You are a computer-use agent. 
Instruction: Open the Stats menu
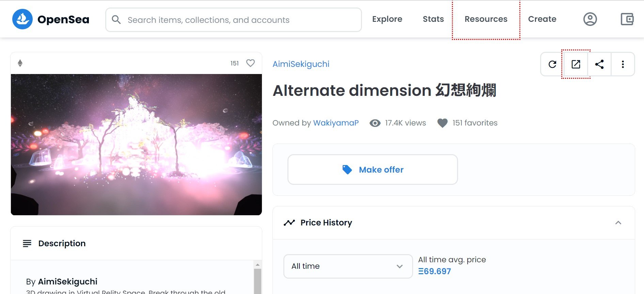click(x=433, y=19)
